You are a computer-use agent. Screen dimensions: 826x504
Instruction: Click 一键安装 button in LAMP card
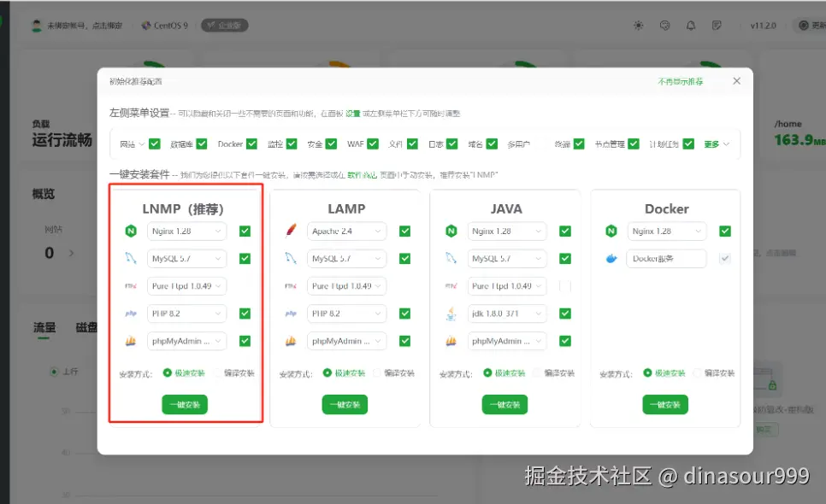click(345, 405)
